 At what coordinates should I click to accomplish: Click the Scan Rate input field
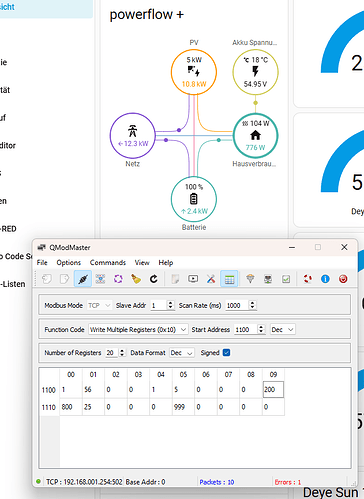coord(237,305)
